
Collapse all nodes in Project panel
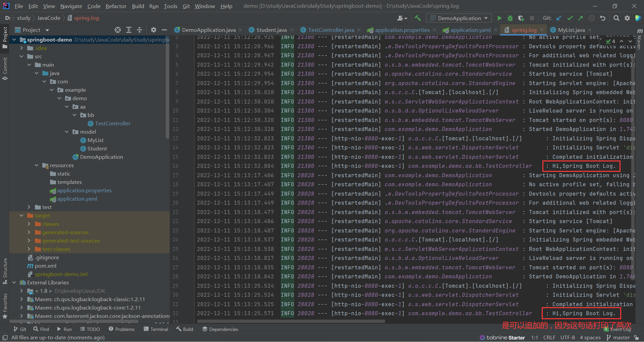(140, 30)
